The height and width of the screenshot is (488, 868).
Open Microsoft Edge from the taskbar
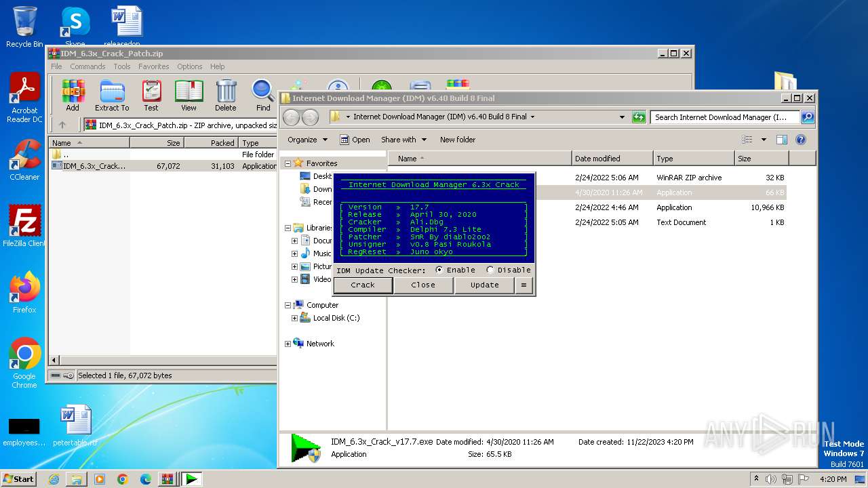tap(145, 479)
